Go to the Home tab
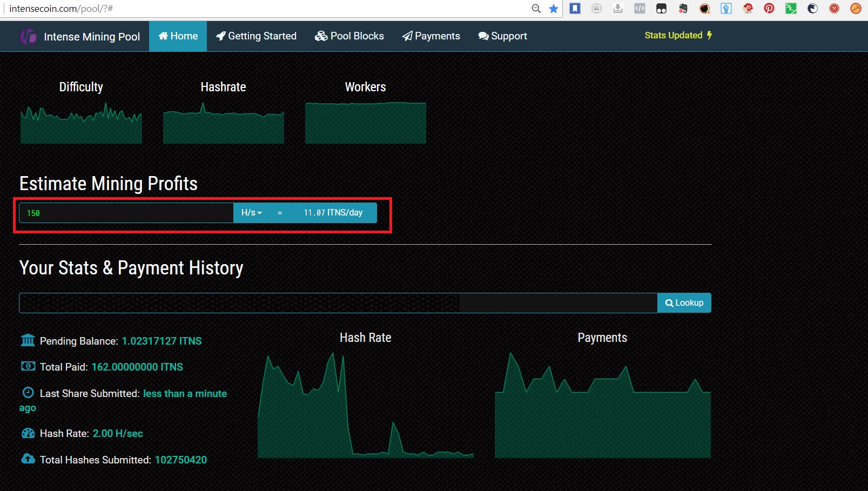The height and width of the screenshot is (491, 868). pyautogui.click(x=178, y=36)
